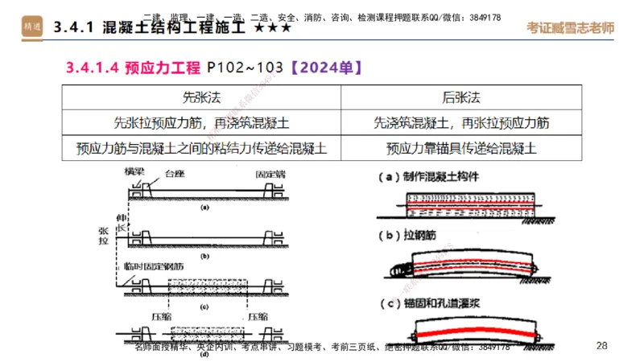Click the pre-tension diagram (a) label
This screenshot has height=362, width=644.
pos(204,208)
